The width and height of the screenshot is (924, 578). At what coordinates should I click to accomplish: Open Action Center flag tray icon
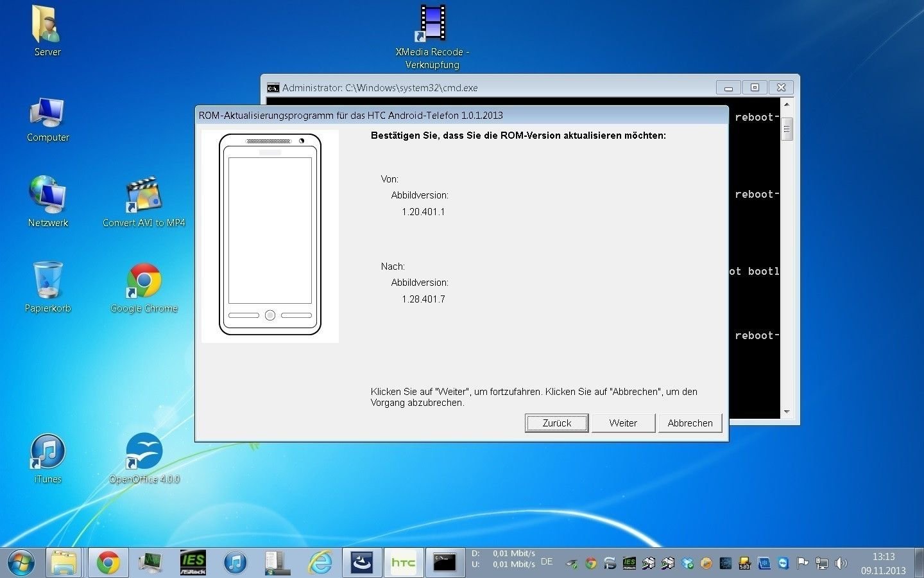pos(803,564)
